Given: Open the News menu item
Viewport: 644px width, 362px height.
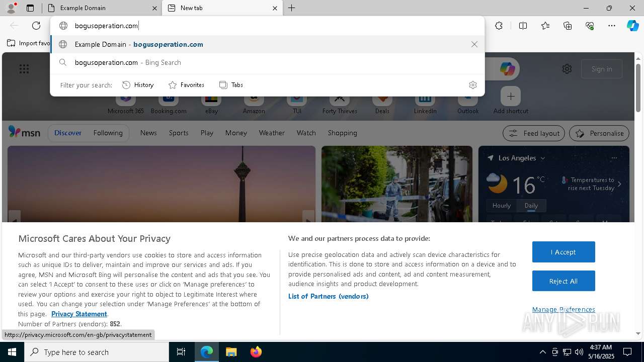Looking at the screenshot, I should click(x=148, y=133).
